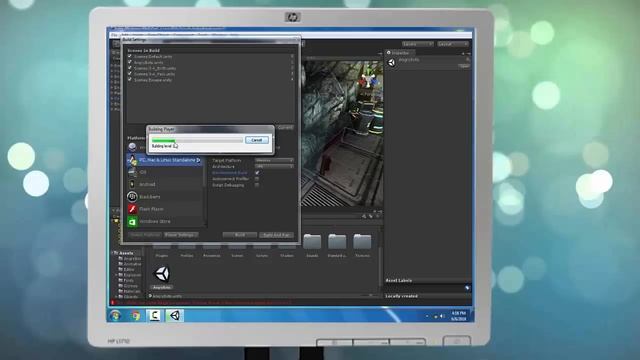Click the Player Settings button
Screen dimensions: 640x360
pos(181,235)
